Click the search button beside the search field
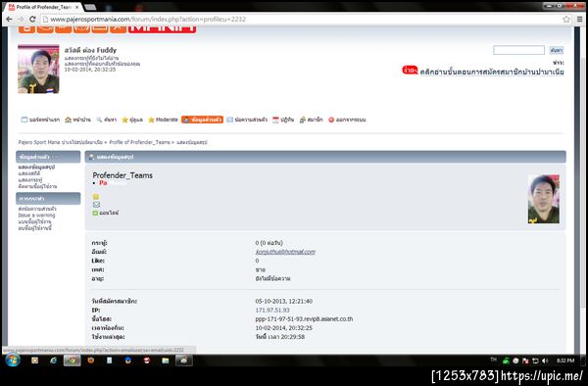Viewport: 588px width, 386px height. pos(556,50)
